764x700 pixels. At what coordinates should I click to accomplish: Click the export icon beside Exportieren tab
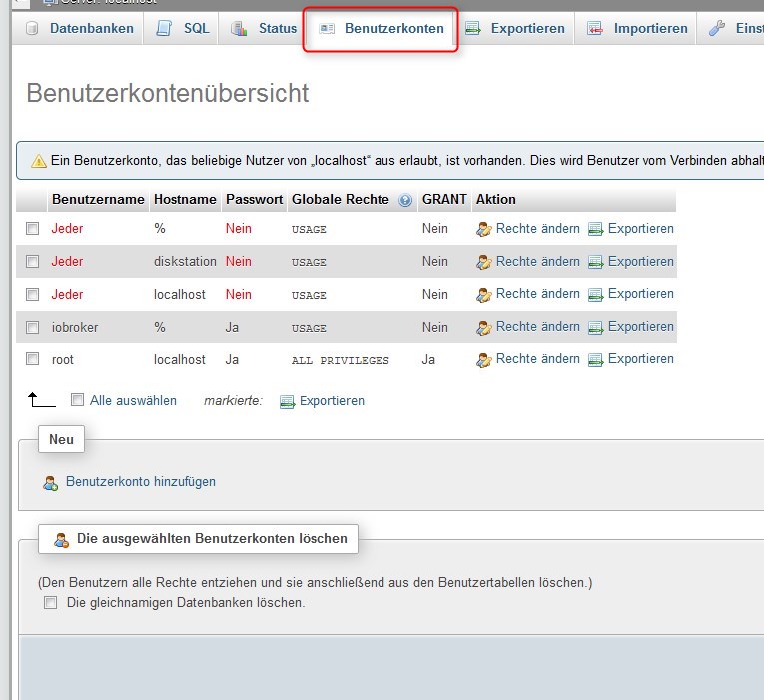click(473, 28)
